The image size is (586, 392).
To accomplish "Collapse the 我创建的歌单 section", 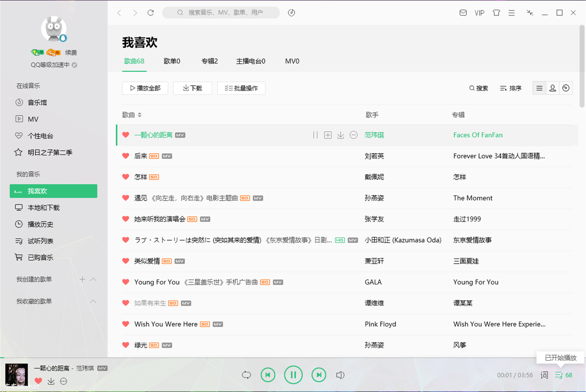I will (93, 279).
